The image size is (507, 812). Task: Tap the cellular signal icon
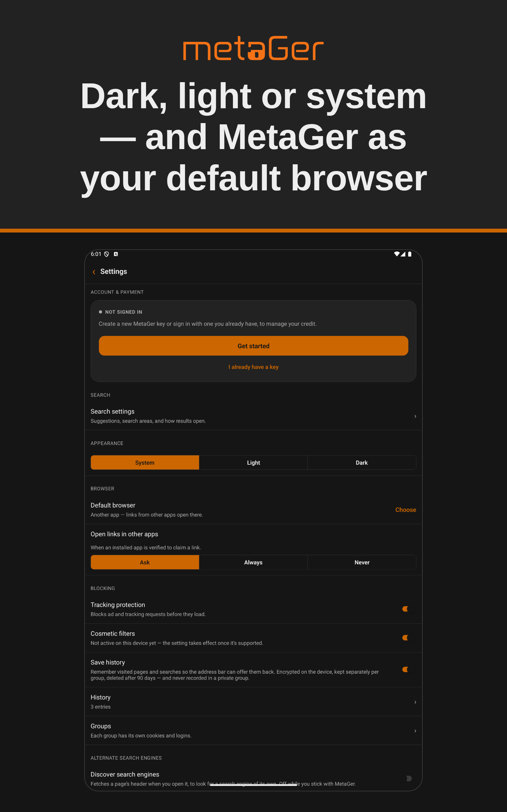(403, 254)
